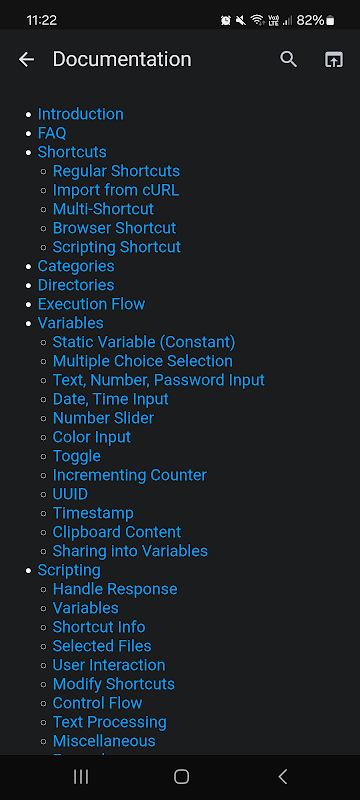Open the Number Slider variable page
The height and width of the screenshot is (800, 360).
[x=104, y=418]
